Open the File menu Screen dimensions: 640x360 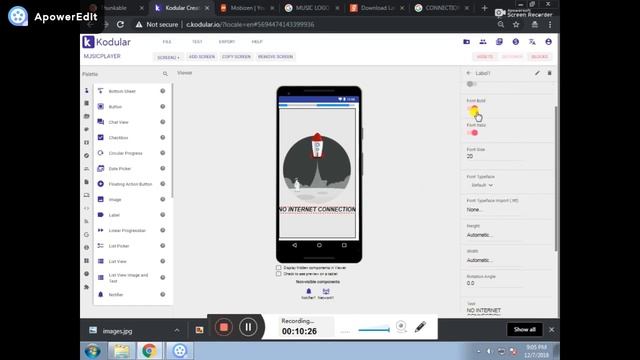pyautogui.click(x=167, y=42)
